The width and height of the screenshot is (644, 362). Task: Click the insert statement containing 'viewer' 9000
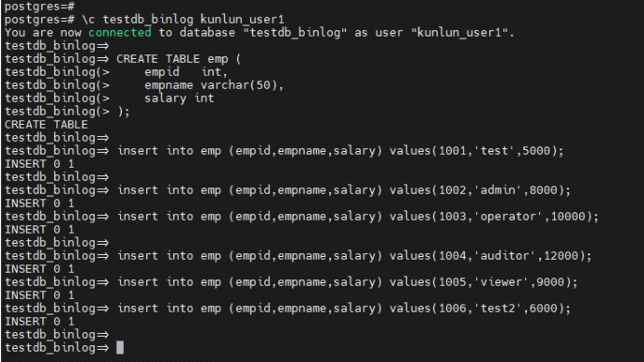348,282
